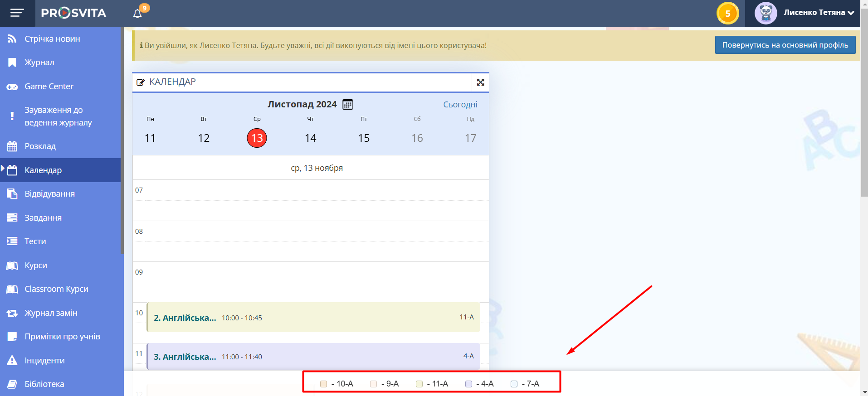Toggle the 10-A class checkbox
The image size is (868, 396).
[323, 384]
